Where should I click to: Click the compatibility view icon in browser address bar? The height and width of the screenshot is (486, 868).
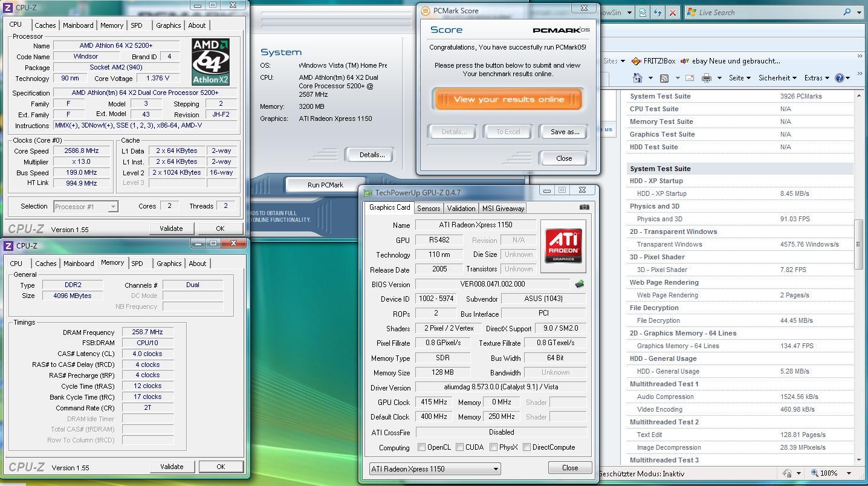point(643,12)
